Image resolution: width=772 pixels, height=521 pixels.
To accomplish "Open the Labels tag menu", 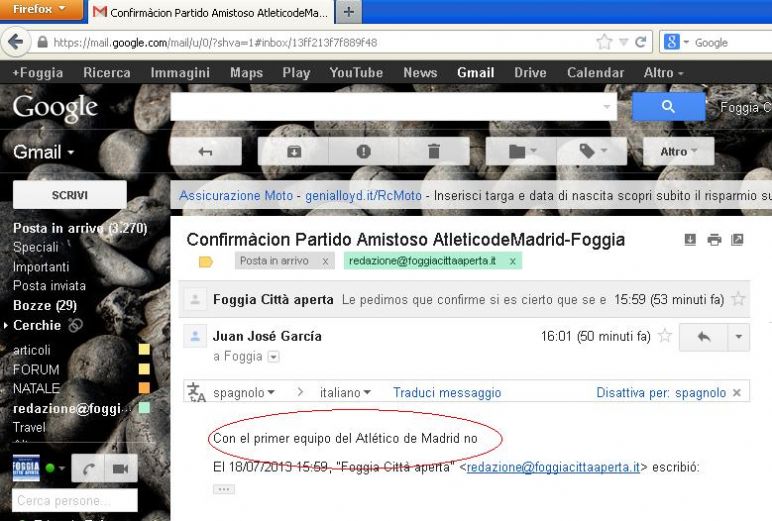I will coord(592,151).
